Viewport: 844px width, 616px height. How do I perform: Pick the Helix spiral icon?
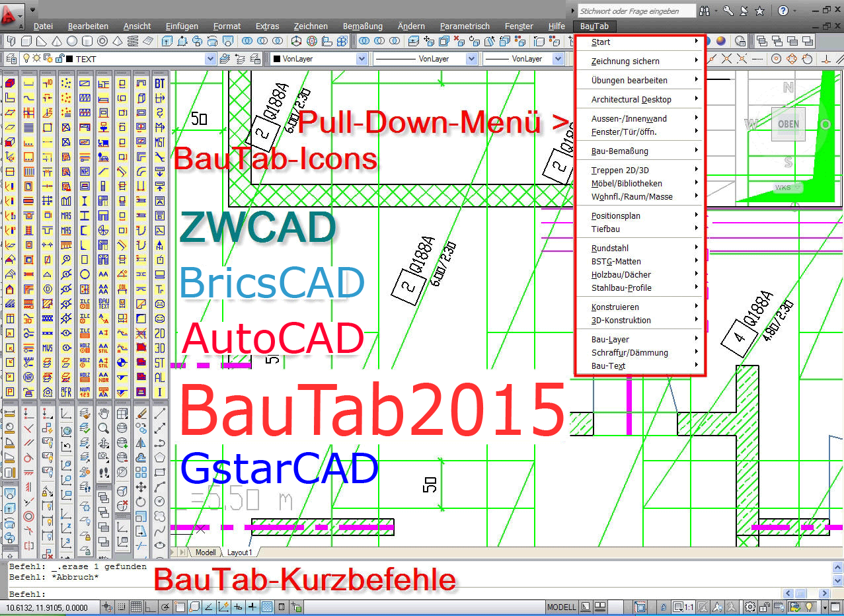coord(132,41)
